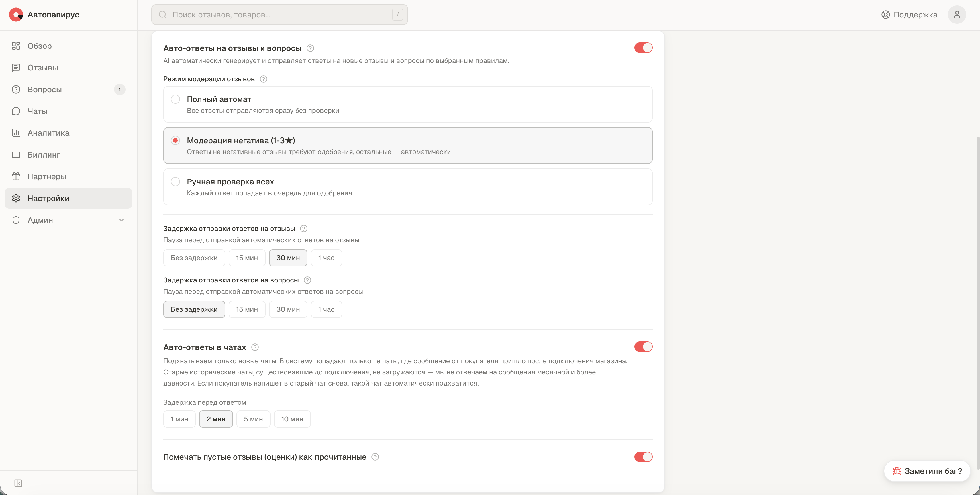This screenshot has height=495, width=980.
Task: Focus the Поиск отзывов, товаров search field
Action: (x=280, y=15)
